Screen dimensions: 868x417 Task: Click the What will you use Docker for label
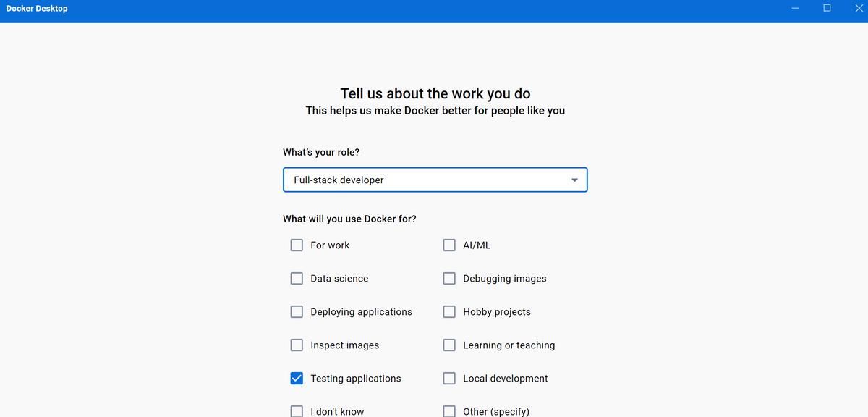(350, 218)
